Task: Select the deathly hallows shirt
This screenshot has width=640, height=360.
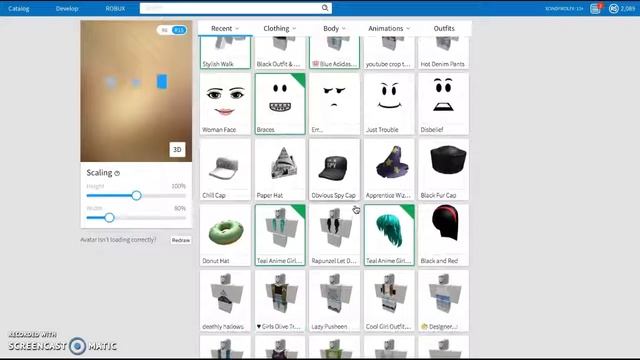Action: pyautogui.click(x=225, y=301)
